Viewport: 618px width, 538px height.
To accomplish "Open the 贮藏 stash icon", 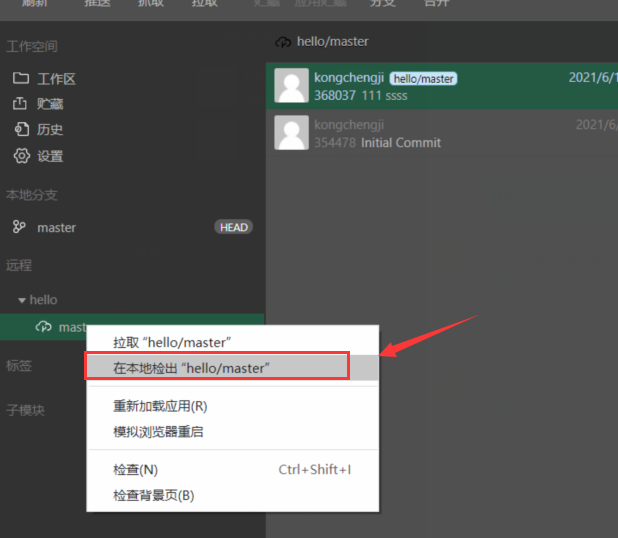I will coord(20,104).
